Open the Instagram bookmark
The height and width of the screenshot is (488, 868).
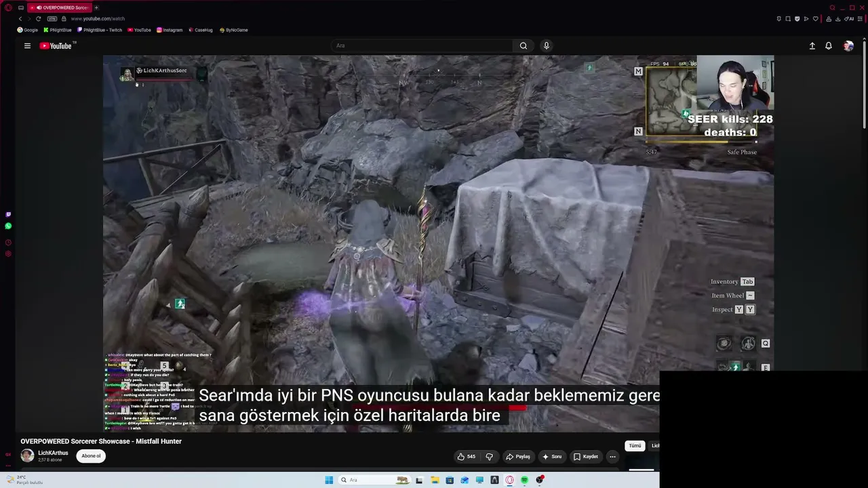(170, 30)
